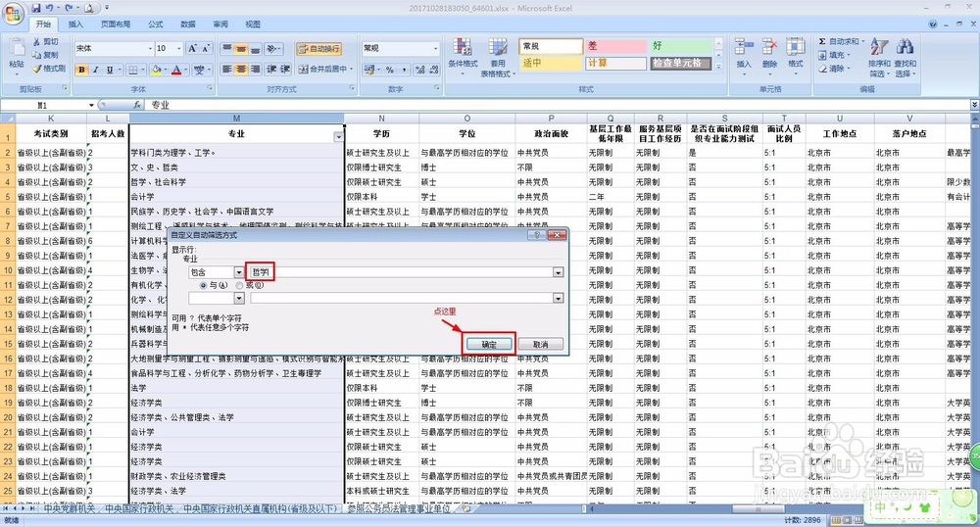
Task: Switch to the 插入 ribbon tab
Action: coord(75,24)
